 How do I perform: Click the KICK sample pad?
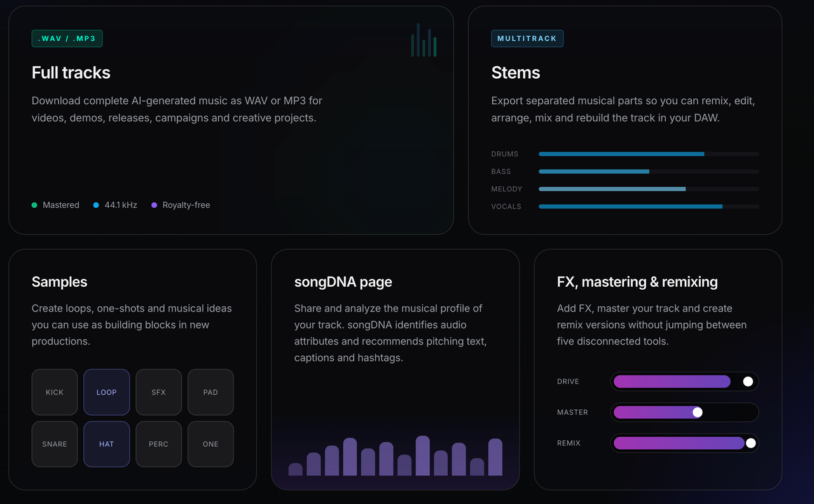pyautogui.click(x=55, y=392)
